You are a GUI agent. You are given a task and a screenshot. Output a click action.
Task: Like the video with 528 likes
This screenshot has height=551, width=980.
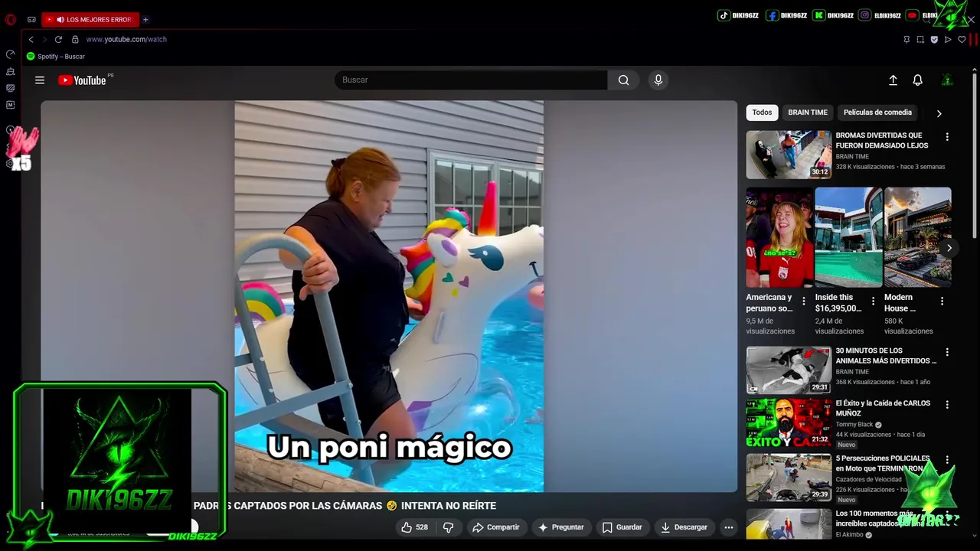pyautogui.click(x=414, y=527)
